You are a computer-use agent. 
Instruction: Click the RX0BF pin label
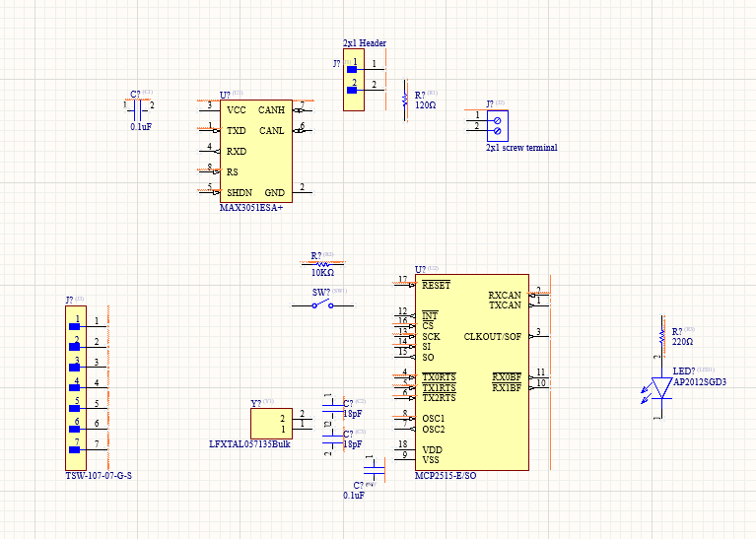[x=507, y=377]
